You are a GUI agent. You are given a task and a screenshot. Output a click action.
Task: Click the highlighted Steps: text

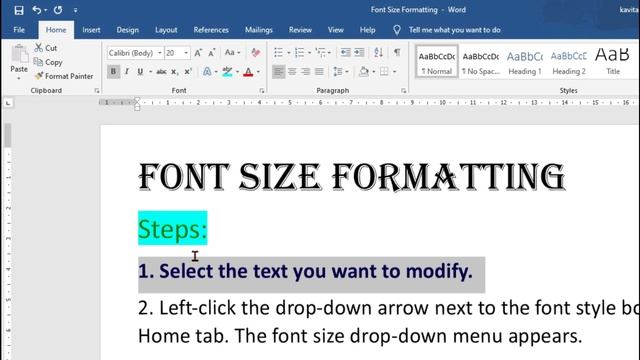click(173, 229)
